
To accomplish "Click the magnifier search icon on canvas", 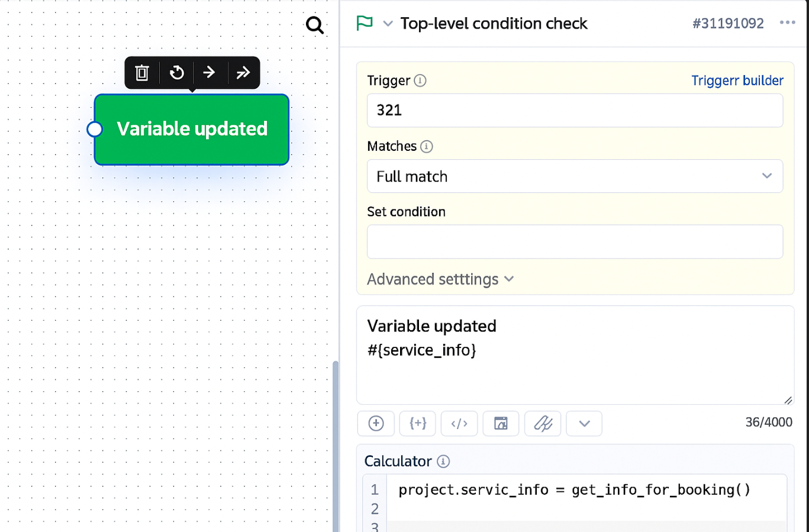I will pos(315,25).
